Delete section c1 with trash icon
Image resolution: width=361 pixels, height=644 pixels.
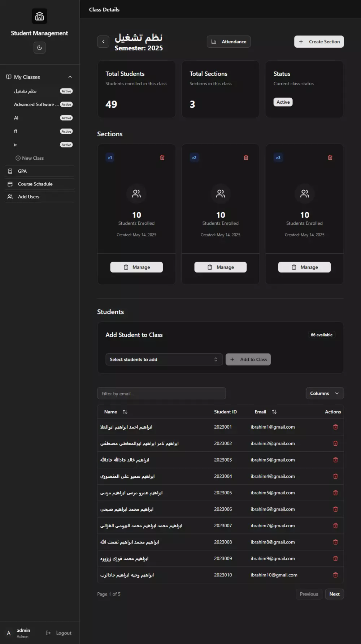coord(162,158)
